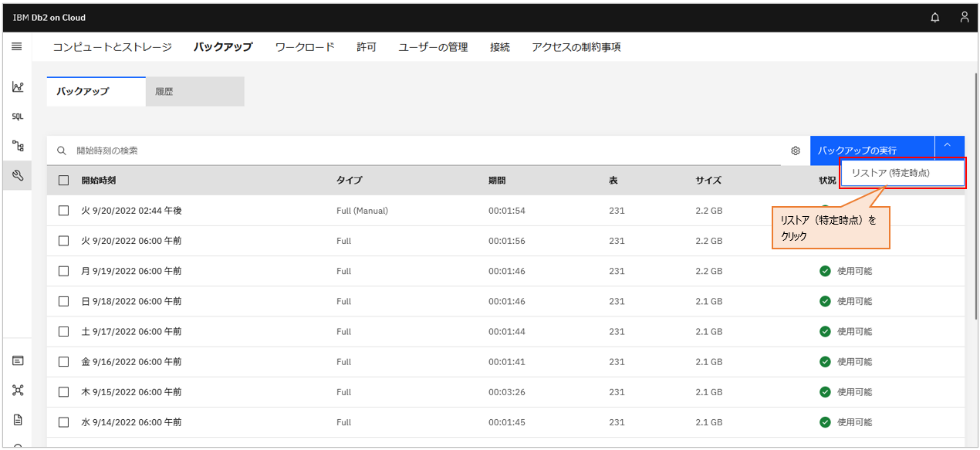Navigate to 接続 in the top navigation

coord(499,46)
